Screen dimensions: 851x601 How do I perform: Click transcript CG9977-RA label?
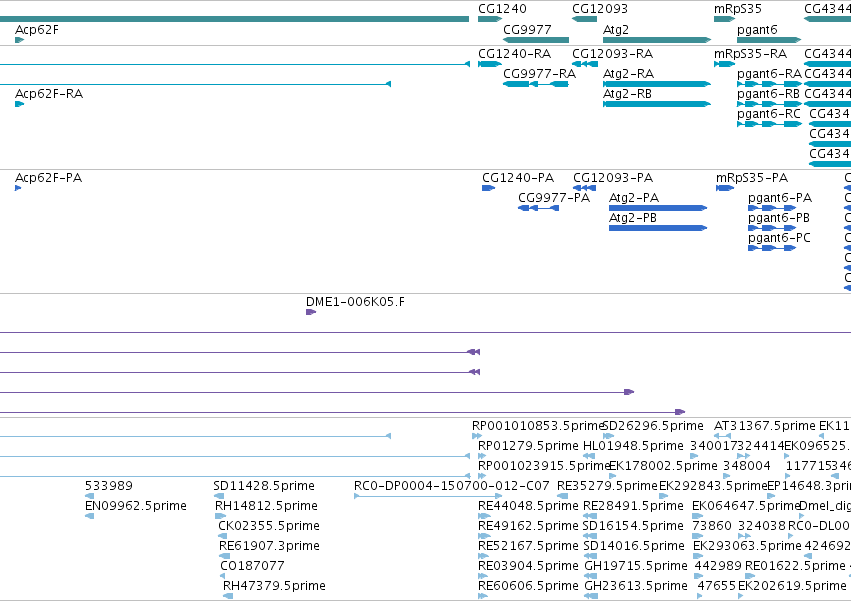tap(539, 74)
